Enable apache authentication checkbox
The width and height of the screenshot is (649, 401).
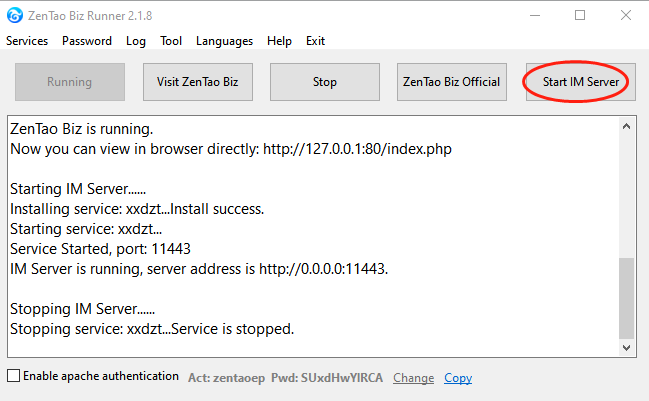14,377
